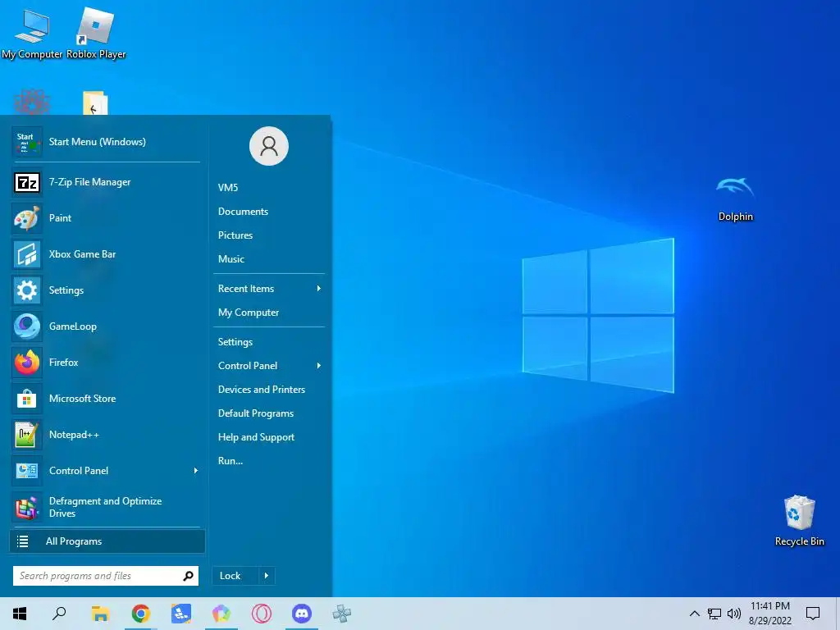Select Roblox Player desktop shortcut
Viewport: 840px width, 630px height.
click(x=96, y=34)
